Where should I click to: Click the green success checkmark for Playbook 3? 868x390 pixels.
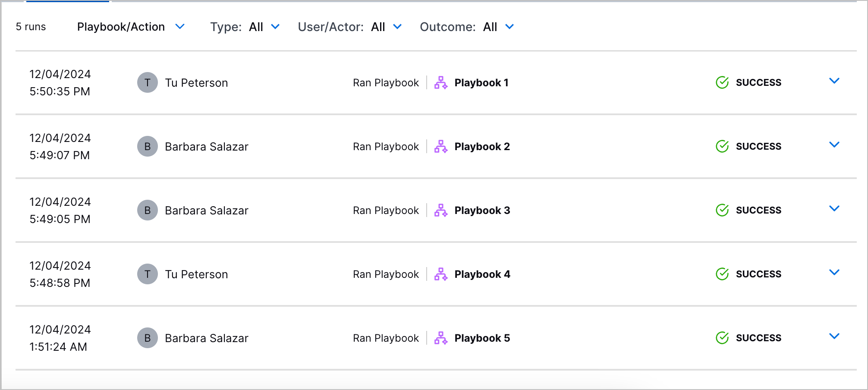[x=722, y=210]
